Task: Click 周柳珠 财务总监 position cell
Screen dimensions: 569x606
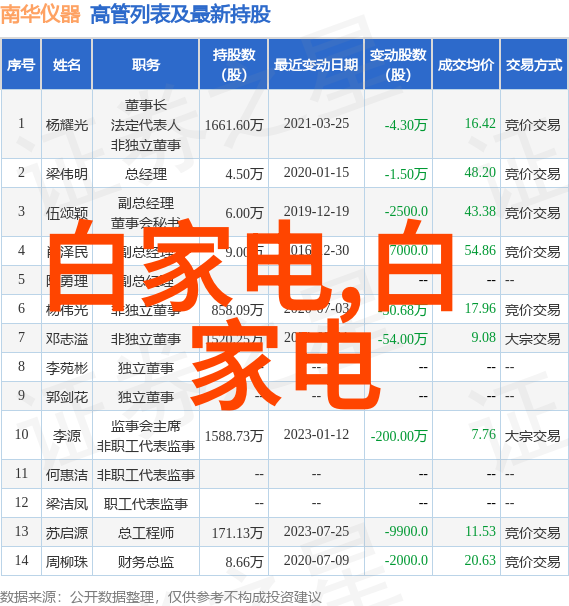Action: pos(146,562)
